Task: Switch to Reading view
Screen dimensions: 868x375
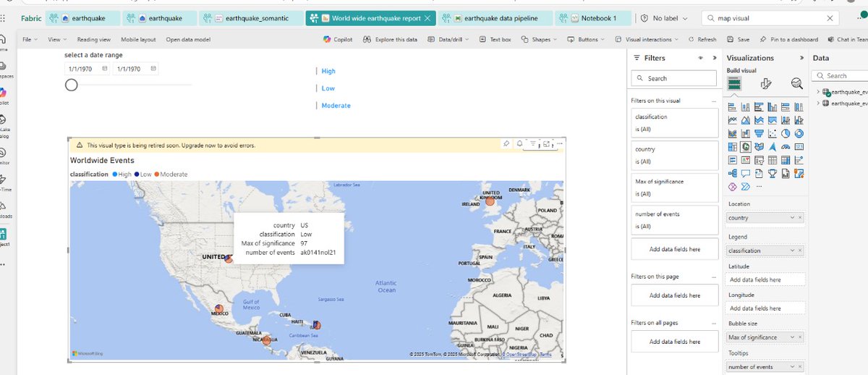Action: click(x=94, y=40)
